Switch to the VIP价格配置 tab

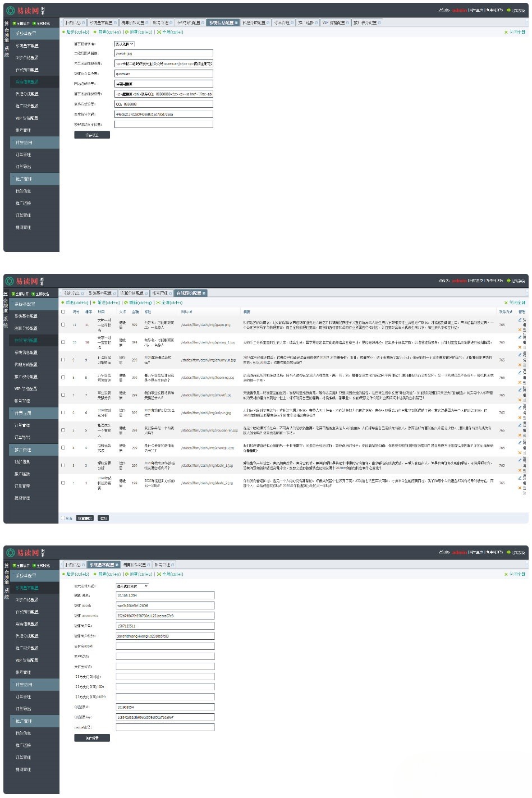(334, 22)
